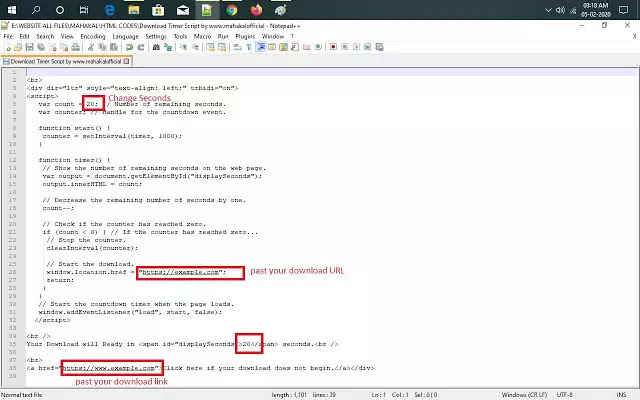Play back the recorded macro icon
This screenshot has height=400, width=640.
pos(356,47)
